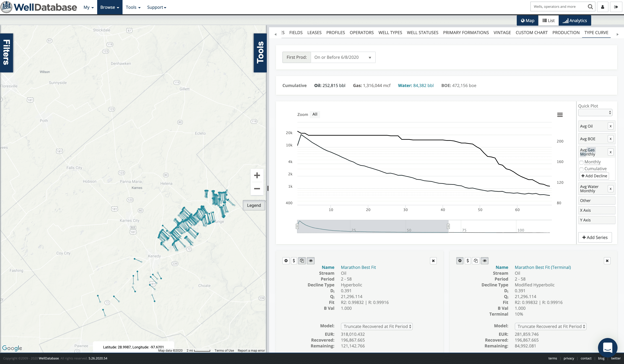
Task: Open the Quick Plot dropdown
Action: click(595, 113)
